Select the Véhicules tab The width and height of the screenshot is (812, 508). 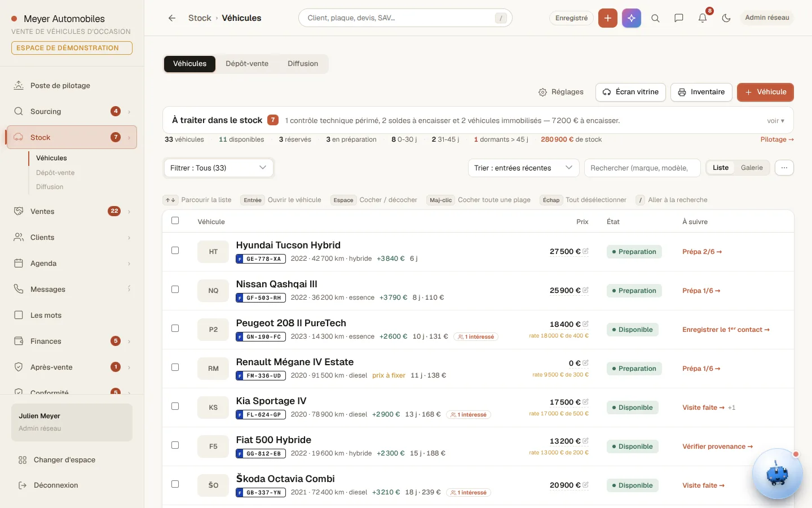pyautogui.click(x=190, y=64)
